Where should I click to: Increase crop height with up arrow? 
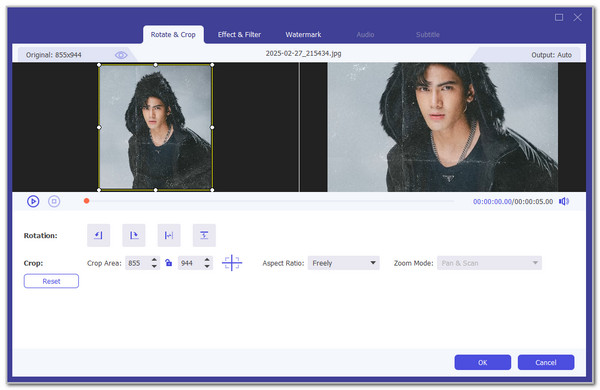tap(207, 260)
